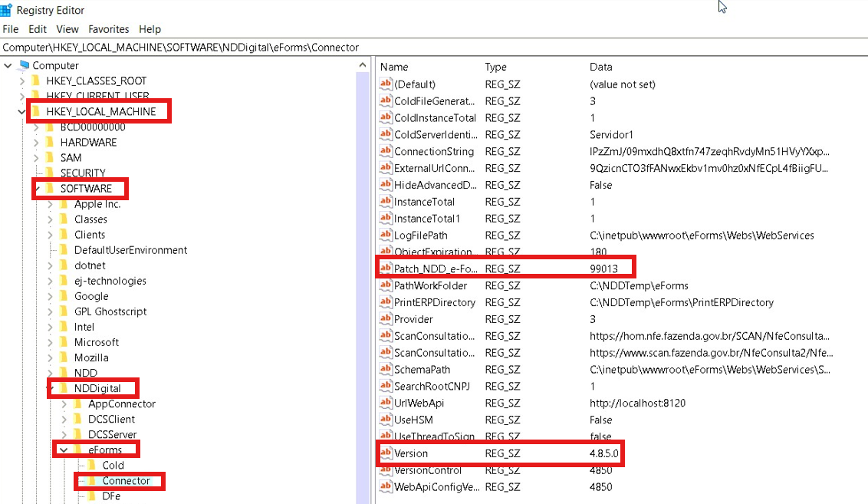Click the Version value string icon
868x504 pixels.
point(386,453)
